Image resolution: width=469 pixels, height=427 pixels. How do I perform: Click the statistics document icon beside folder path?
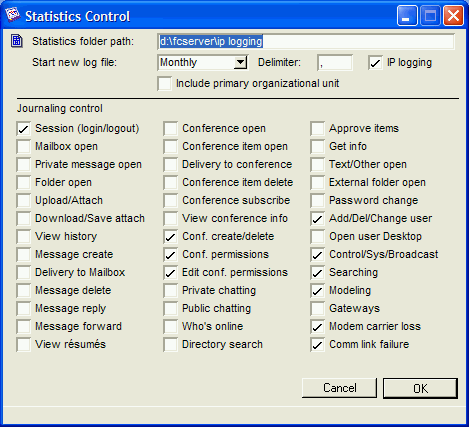17,41
